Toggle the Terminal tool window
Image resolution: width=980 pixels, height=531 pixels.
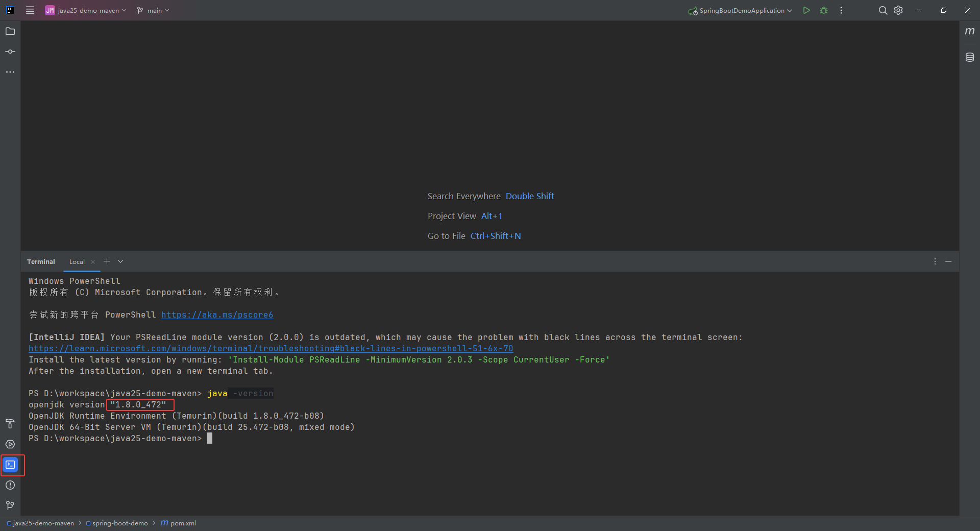click(x=10, y=465)
